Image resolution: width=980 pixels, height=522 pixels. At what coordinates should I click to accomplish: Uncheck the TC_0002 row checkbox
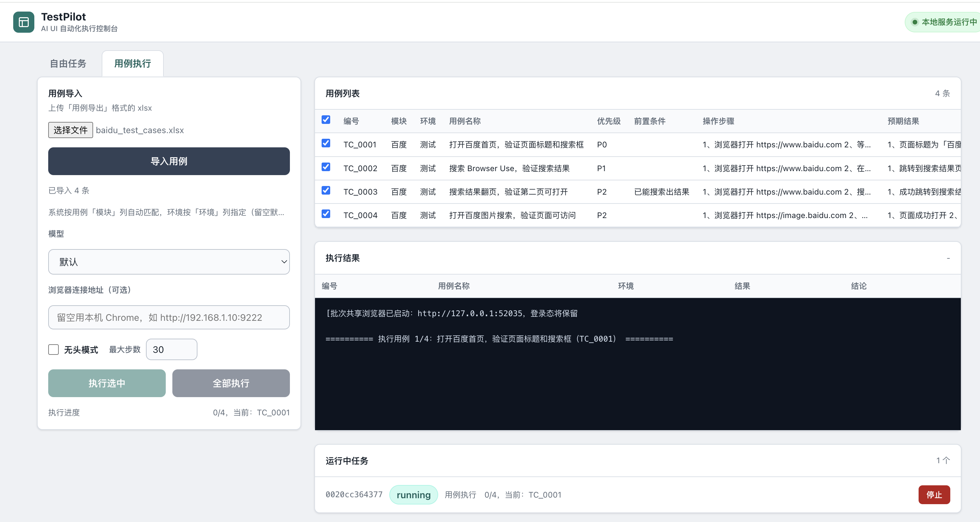326,167
